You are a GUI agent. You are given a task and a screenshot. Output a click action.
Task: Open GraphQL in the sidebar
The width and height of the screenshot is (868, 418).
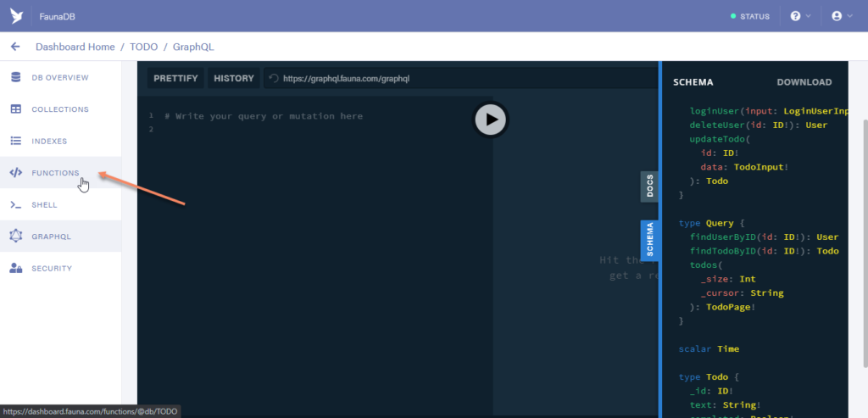(x=60, y=237)
